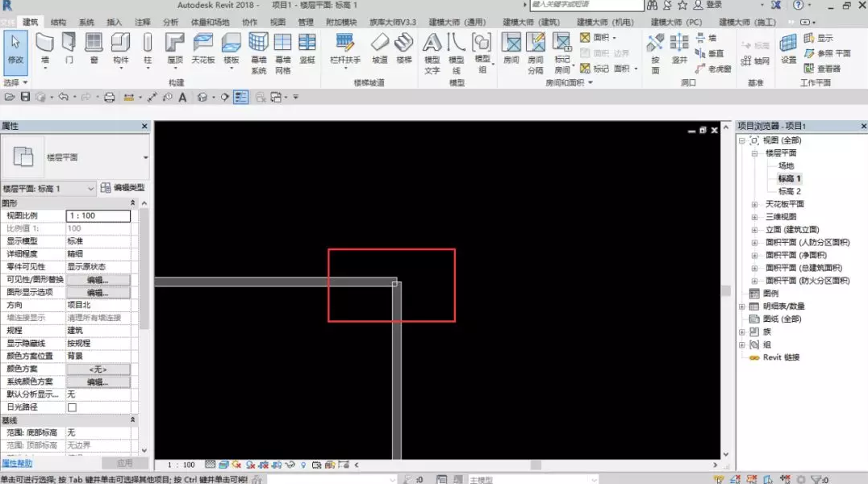Image resolution: width=868 pixels, height=484 pixels.
Task: Expand the 明细表/数量 tree node
Action: [742, 307]
